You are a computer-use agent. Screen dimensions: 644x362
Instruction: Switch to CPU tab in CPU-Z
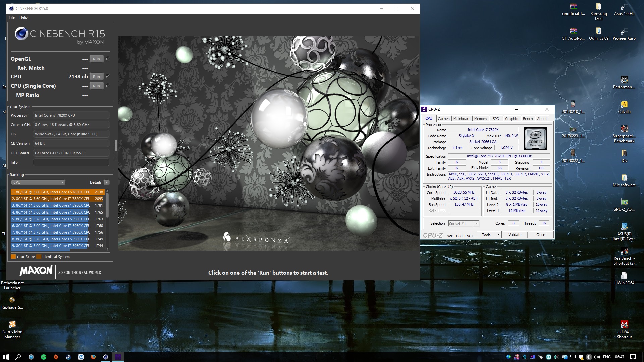(429, 119)
